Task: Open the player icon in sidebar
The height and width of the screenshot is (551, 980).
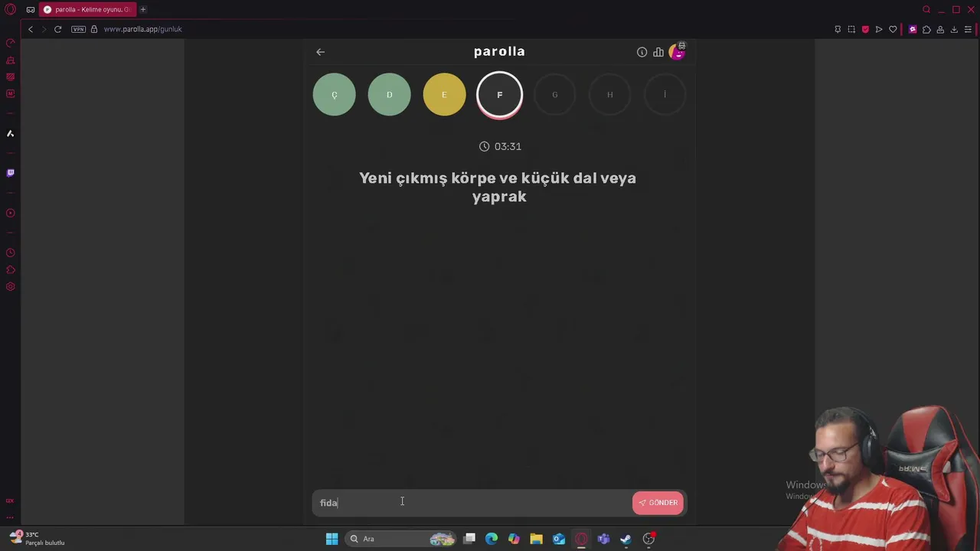Action: 10,213
